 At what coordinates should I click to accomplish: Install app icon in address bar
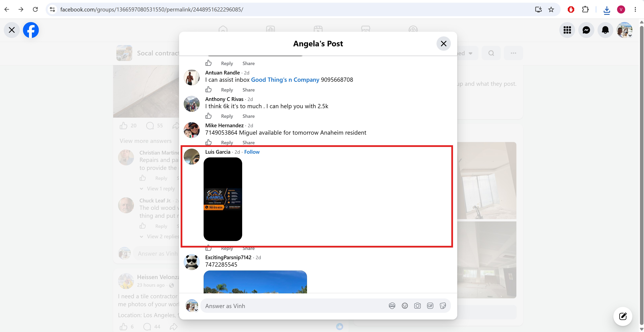(538, 9)
